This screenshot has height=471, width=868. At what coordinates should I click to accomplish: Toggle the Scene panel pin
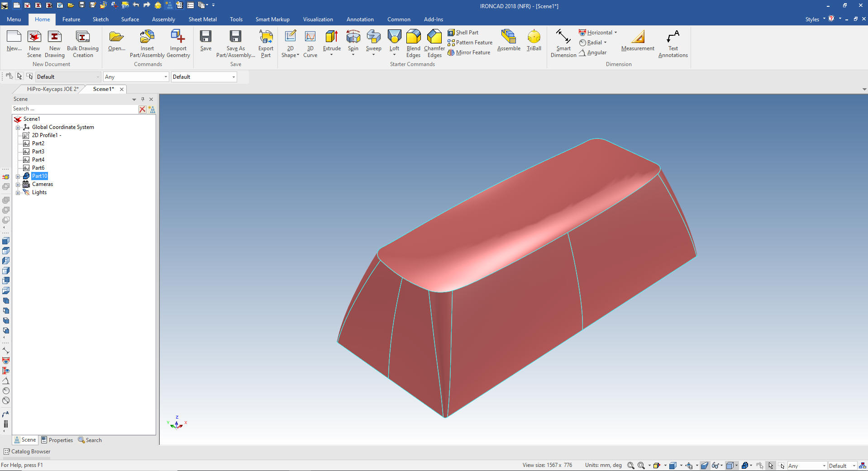click(x=143, y=99)
